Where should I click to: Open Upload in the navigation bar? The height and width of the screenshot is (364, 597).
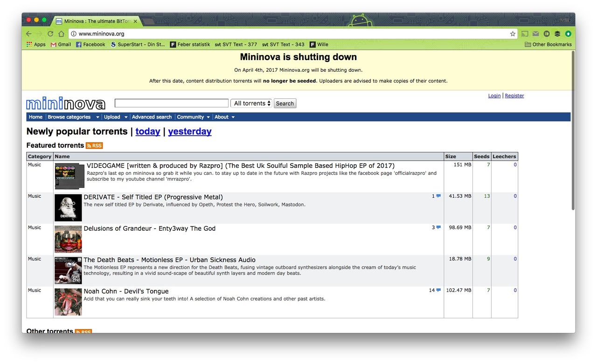click(112, 117)
